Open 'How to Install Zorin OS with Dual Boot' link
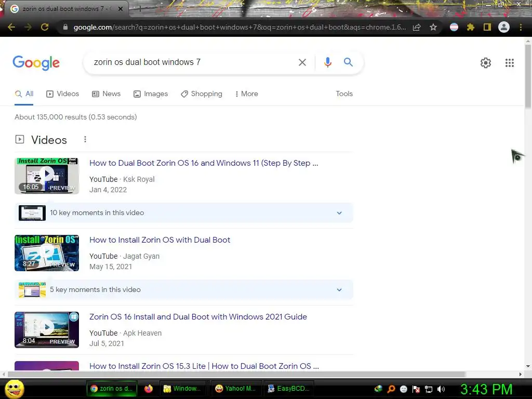This screenshot has width=532, height=399. click(160, 240)
